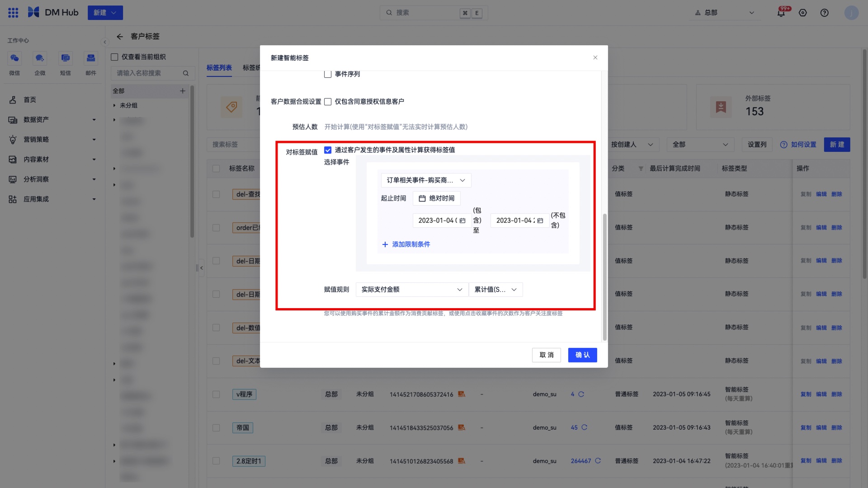Click the 设置列 button
This screenshot has height=488, width=868.
[x=757, y=145]
